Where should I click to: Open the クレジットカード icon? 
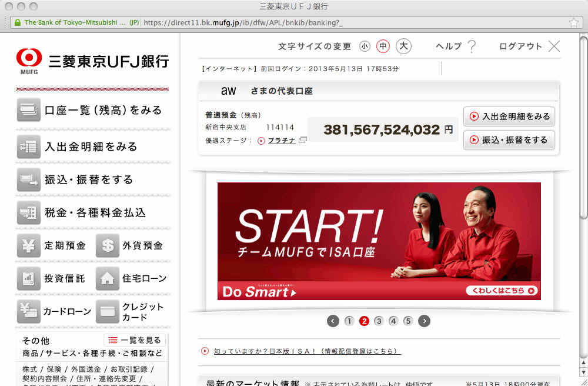[108, 311]
